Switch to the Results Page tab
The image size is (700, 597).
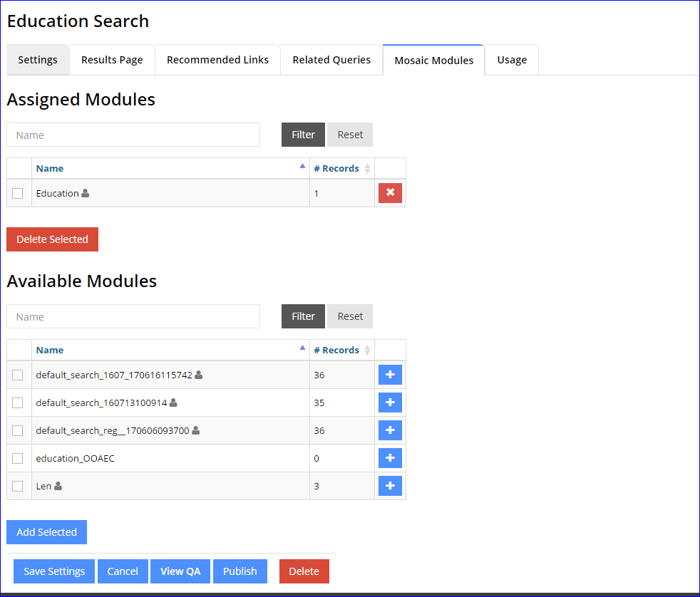point(112,60)
